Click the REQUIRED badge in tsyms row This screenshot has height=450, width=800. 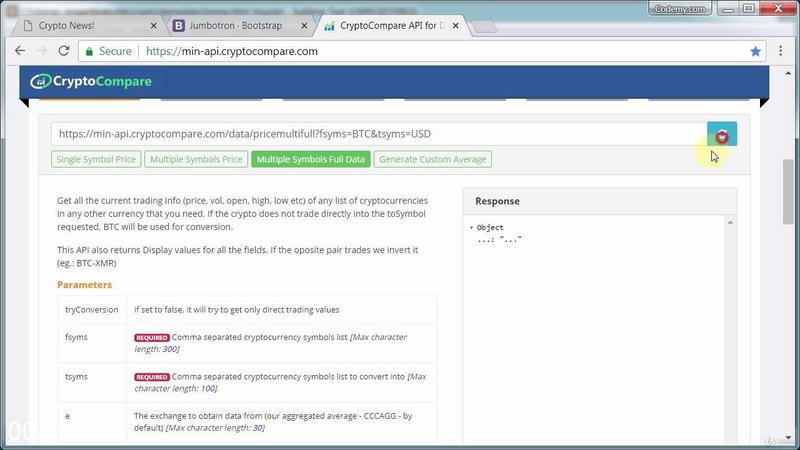click(152, 377)
